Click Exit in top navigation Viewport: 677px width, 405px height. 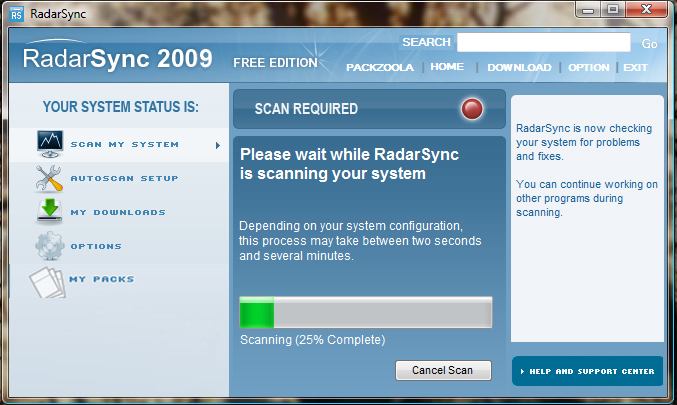coord(635,67)
